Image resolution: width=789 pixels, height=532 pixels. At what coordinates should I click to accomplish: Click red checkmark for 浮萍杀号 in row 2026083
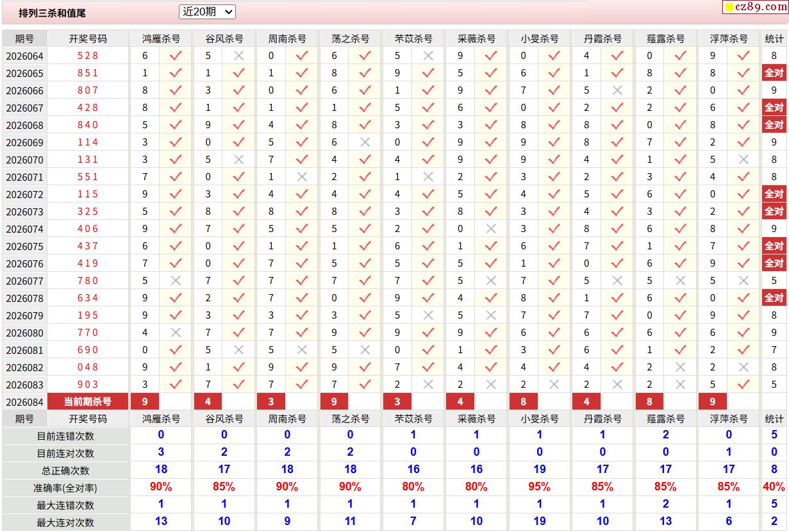pos(743,385)
